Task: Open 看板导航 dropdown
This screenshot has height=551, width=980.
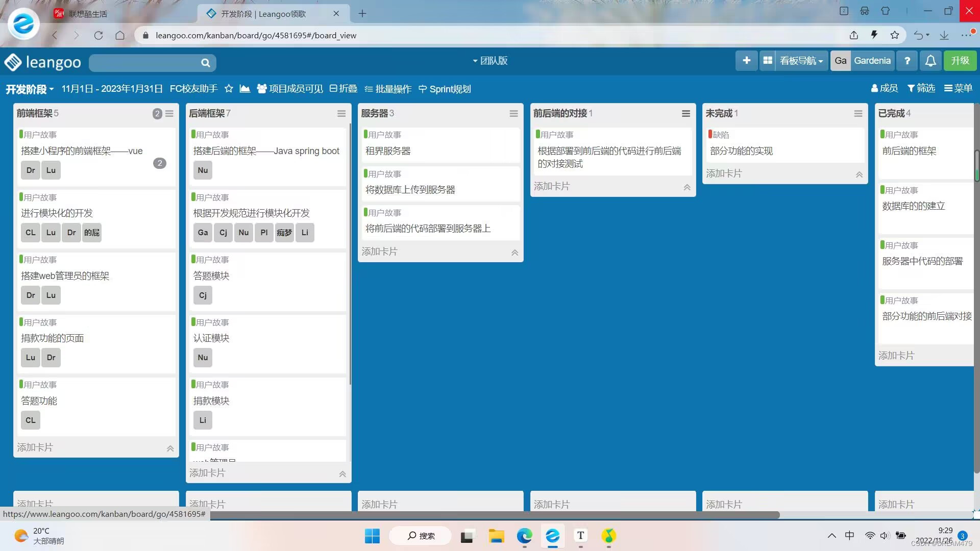Action: tap(801, 61)
